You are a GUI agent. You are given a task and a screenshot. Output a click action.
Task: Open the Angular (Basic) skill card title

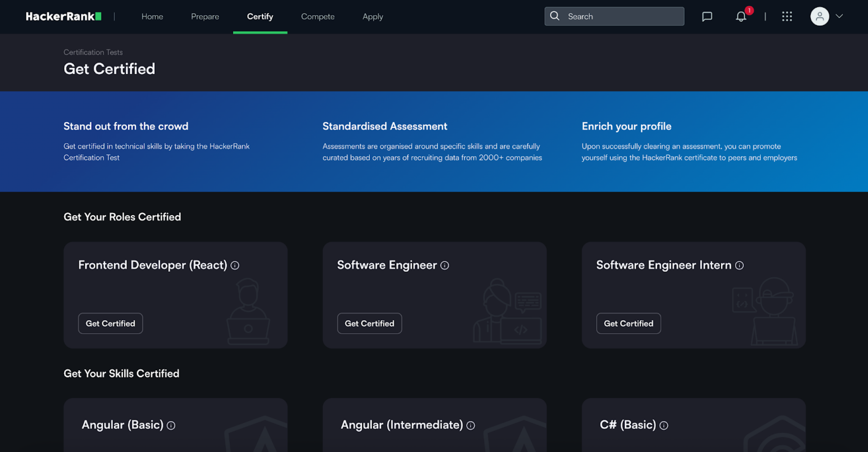pos(123,425)
